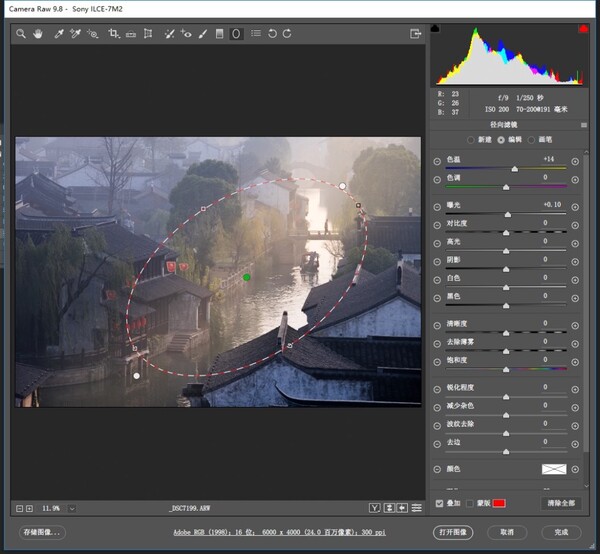Select the 新建 radio option
Viewport: 600px width, 554px height.
471,140
